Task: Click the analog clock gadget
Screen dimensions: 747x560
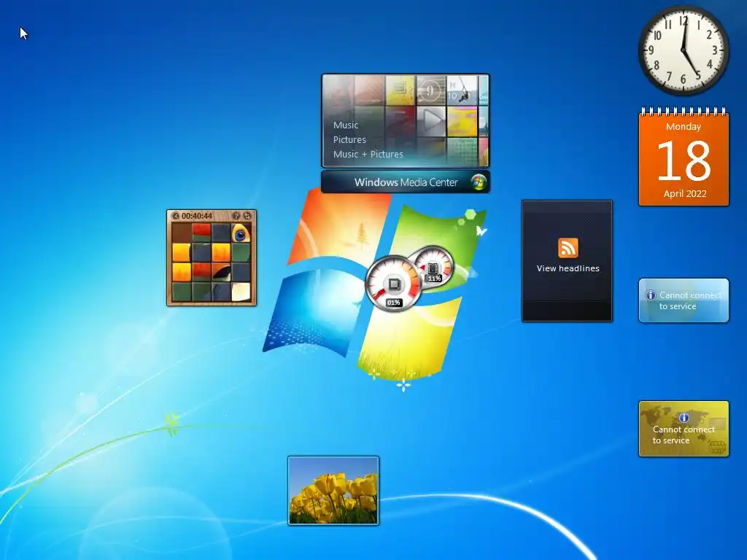Action: (x=683, y=50)
